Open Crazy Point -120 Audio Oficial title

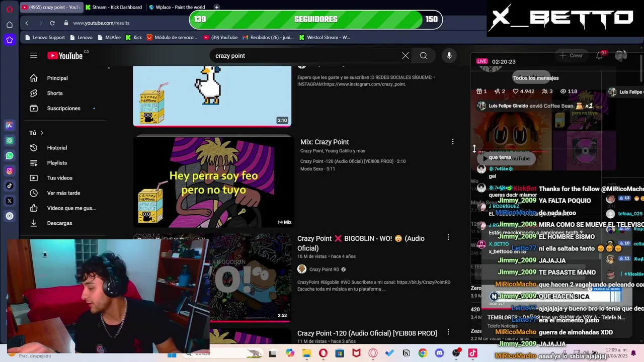367,333
